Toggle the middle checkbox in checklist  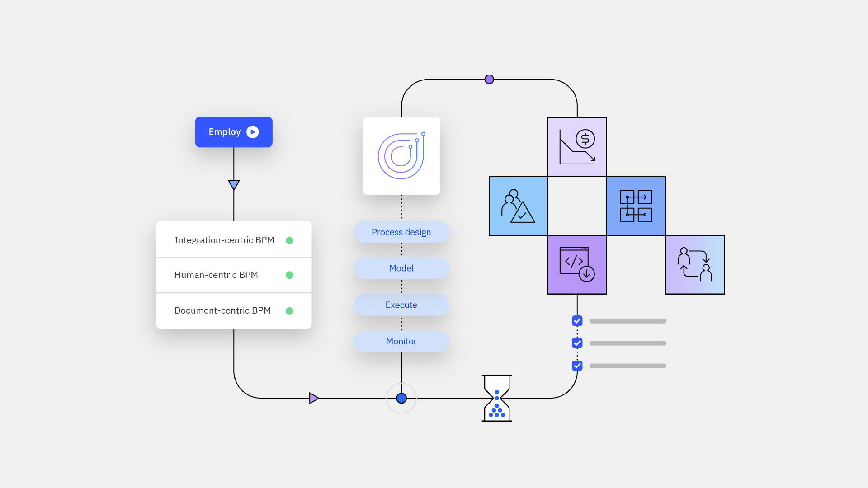click(577, 343)
